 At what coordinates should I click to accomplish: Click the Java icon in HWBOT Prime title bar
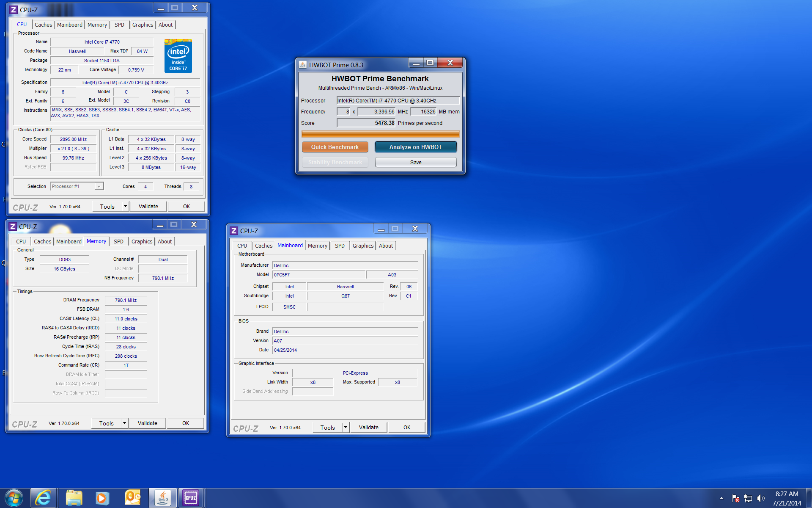pos(303,65)
